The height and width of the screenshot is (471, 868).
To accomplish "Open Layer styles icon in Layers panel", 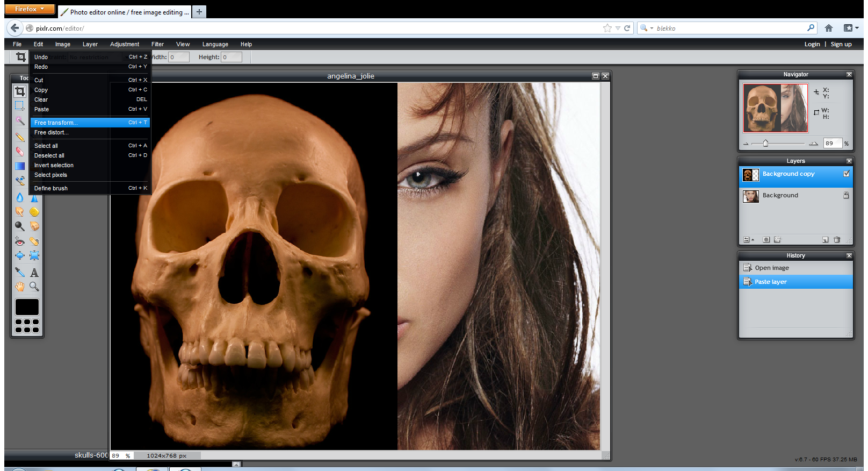I will point(777,240).
